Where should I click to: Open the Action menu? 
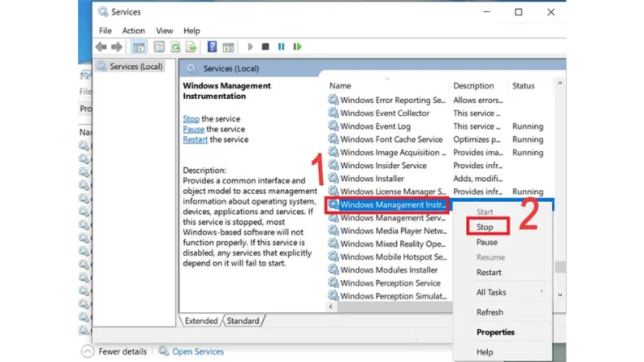[x=134, y=31]
